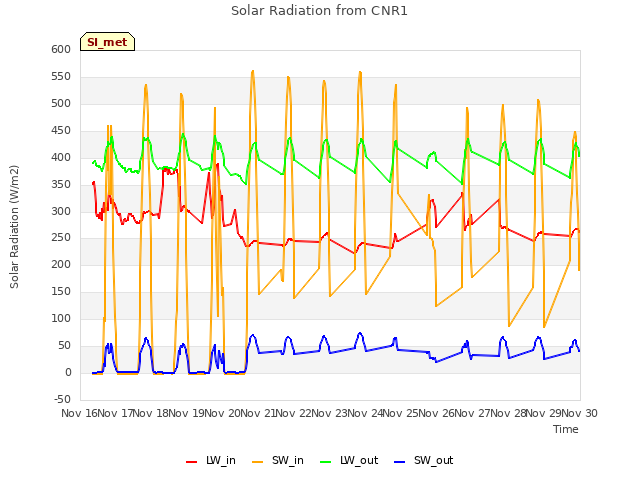Click the Nov 25 x-axis date label
Image resolution: width=640 pixels, height=480 pixels.
(x=401, y=413)
